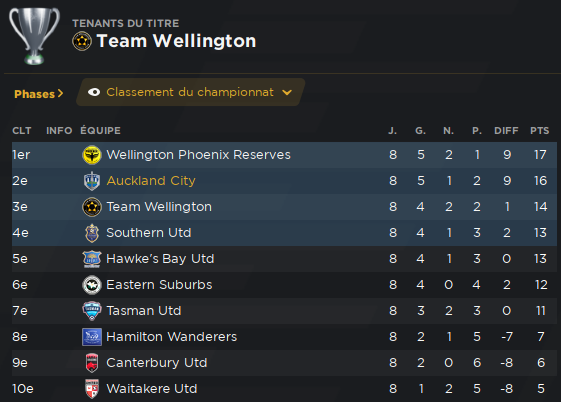
Task: Open the Tasman Utd team name link
Action: pos(144,311)
